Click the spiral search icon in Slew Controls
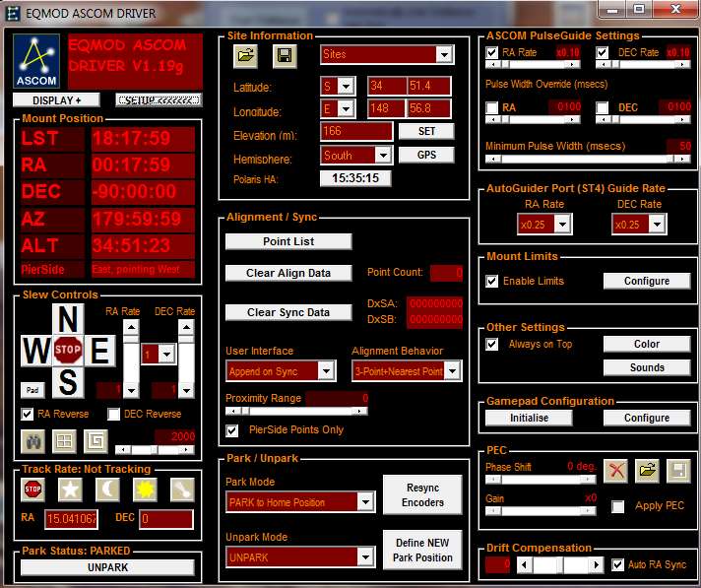The image size is (701, 588). [96, 442]
